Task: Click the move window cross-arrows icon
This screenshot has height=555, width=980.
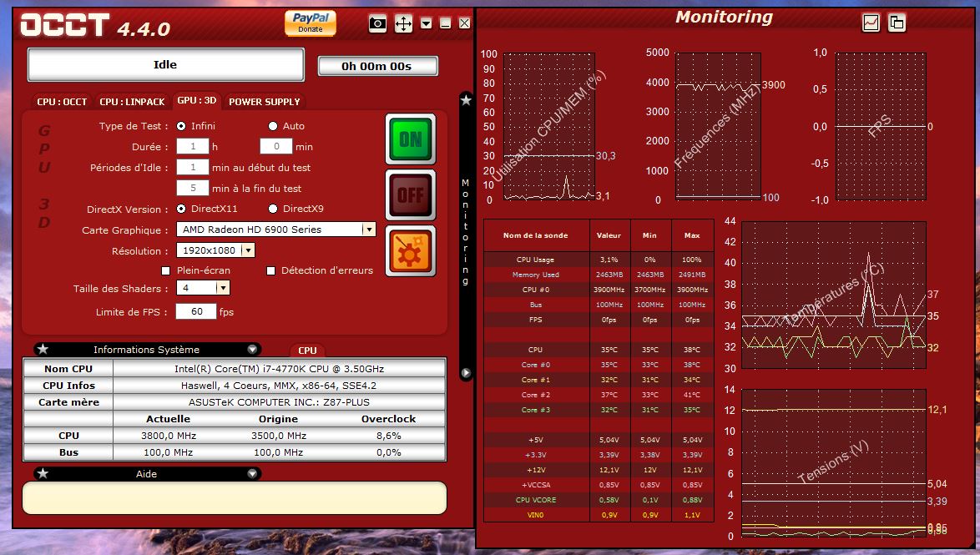Action: [x=404, y=23]
